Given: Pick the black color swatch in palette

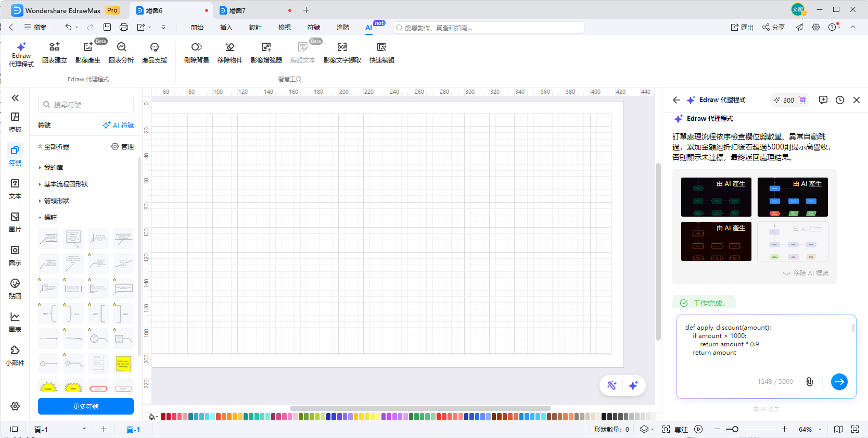Looking at the screenshot, I should click(x=604, y=417).
